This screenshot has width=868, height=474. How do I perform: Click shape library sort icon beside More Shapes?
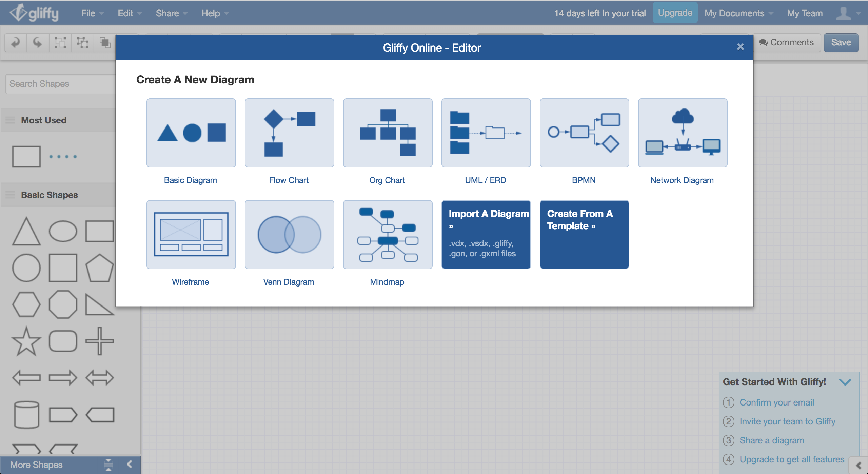(x=108, y=465)
